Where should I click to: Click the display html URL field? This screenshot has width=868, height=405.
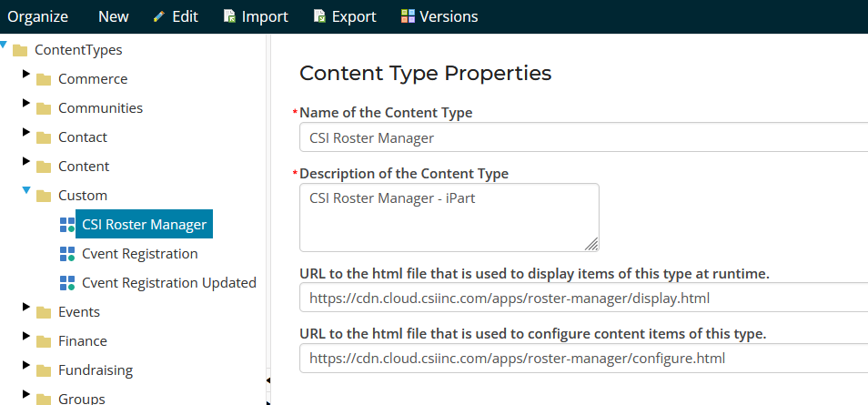pos(582,299)
